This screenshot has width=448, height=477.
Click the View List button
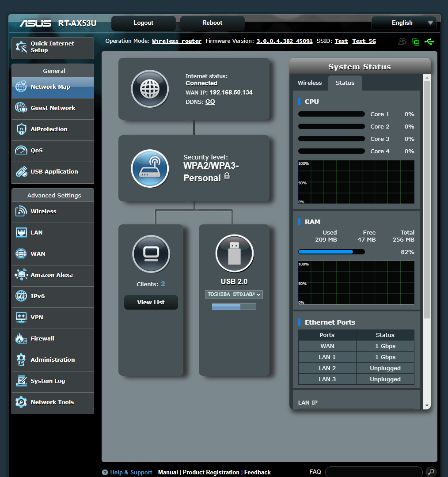tap(151, 302)
